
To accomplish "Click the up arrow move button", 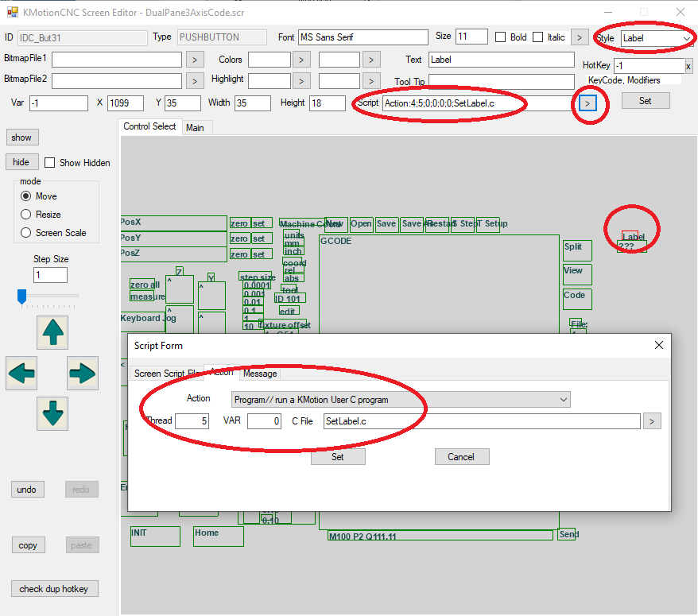I will [x=53, y=332].
